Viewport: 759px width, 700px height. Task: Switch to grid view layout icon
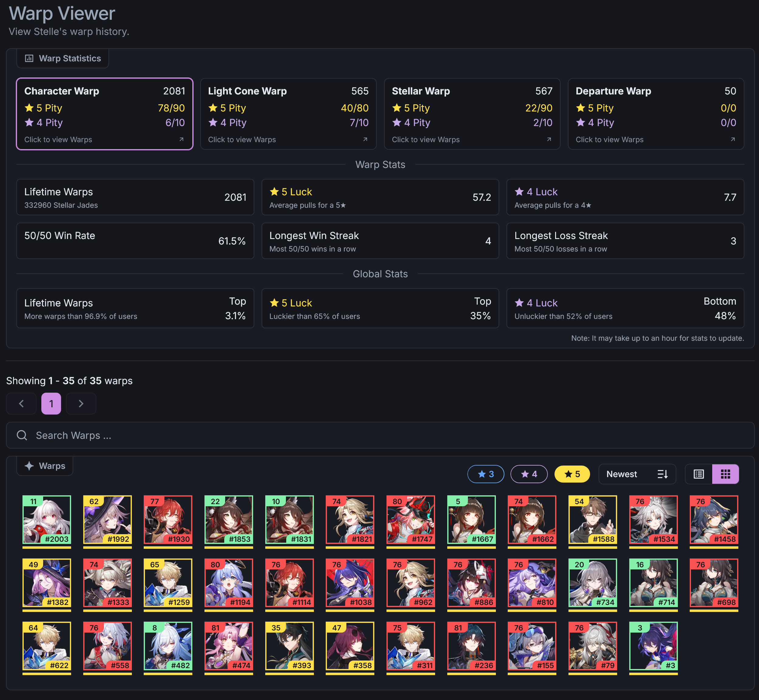coord(725,474)
